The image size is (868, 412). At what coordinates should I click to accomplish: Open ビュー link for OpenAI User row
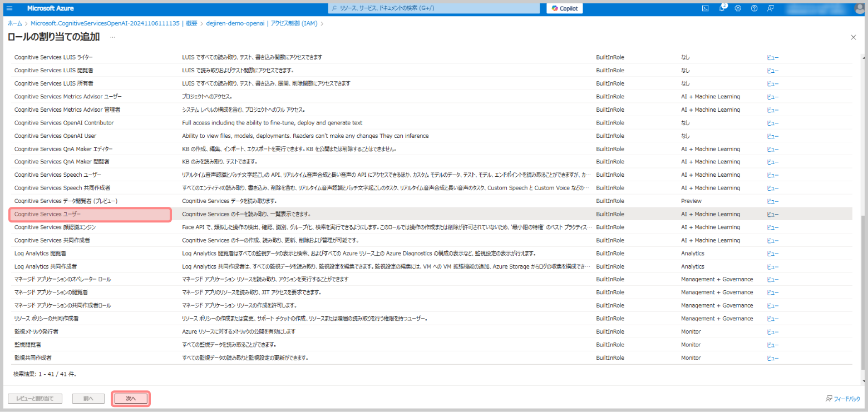pos(773,136)
